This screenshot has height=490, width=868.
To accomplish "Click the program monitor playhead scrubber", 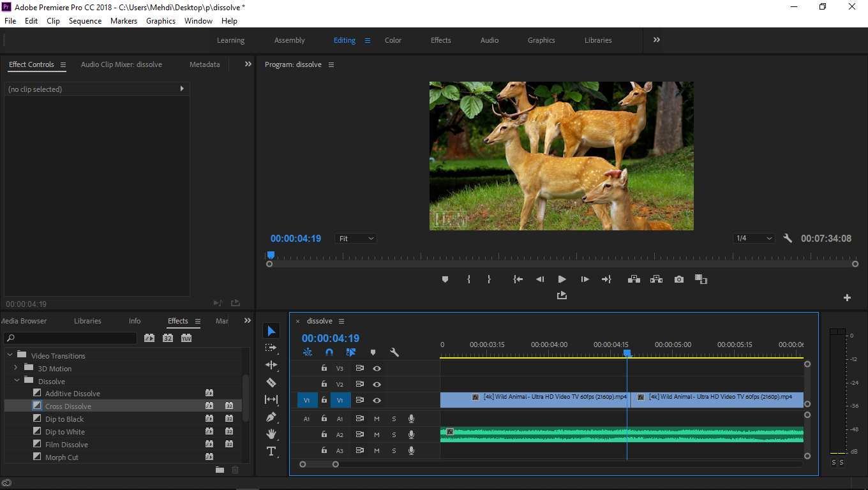I will pos(271,255).
